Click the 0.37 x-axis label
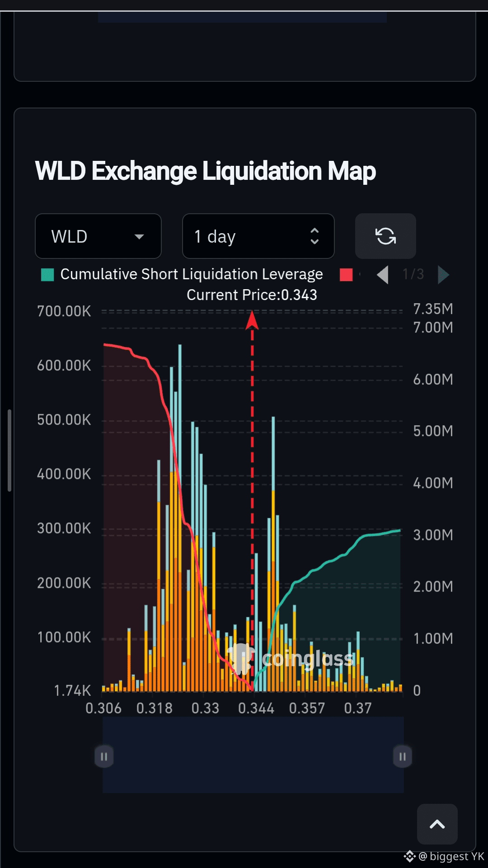The height and width of the screenshot is (868, 488). [x=358, y=708]
